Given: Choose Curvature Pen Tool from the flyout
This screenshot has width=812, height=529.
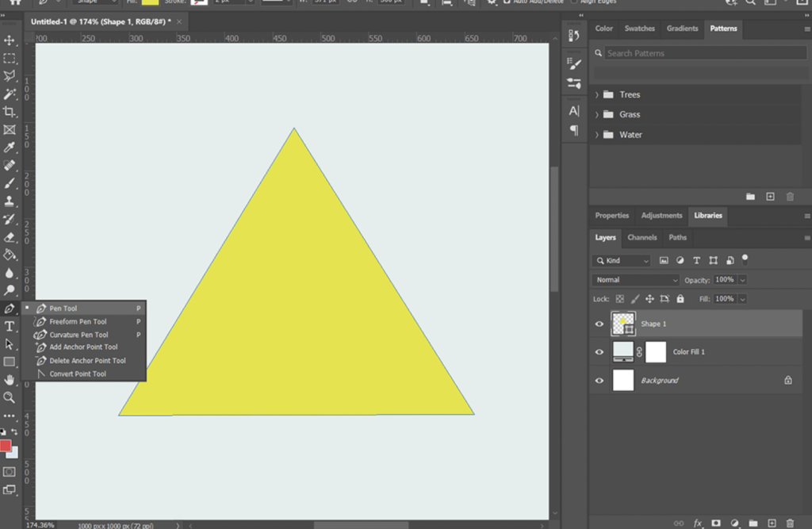Looking at the screenshot, I should pyautogui.click(x=79, y=335).
